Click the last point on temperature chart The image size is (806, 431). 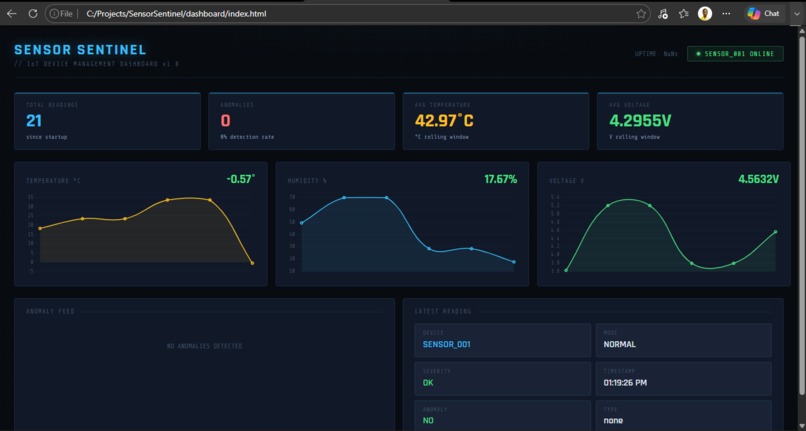[x=252, y=263]
